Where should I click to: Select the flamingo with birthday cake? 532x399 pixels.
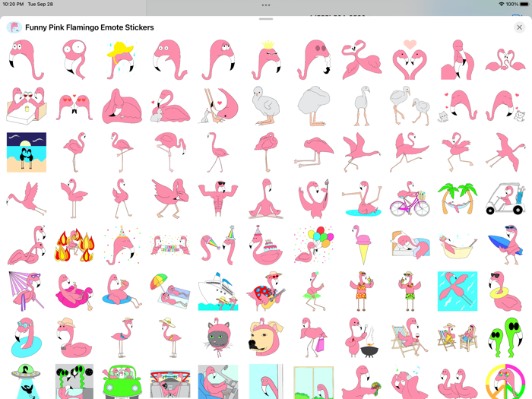pyautogui.click(x=266, y=245)
